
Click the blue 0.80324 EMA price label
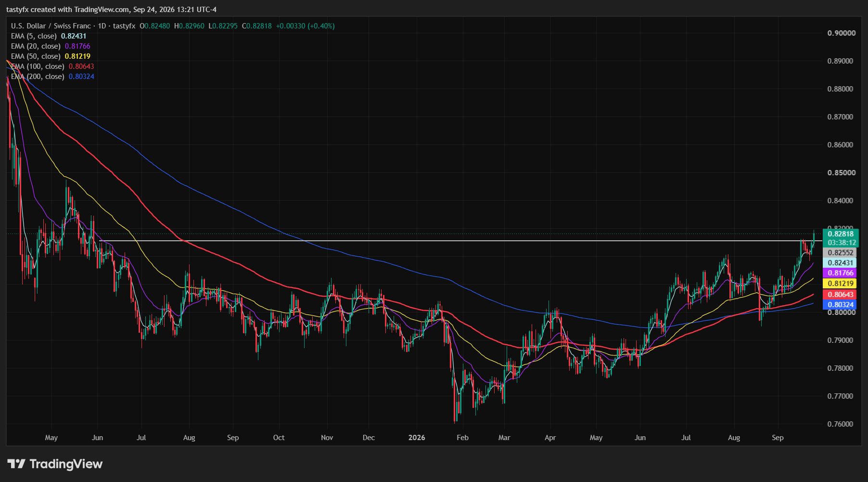pos(841,304)
